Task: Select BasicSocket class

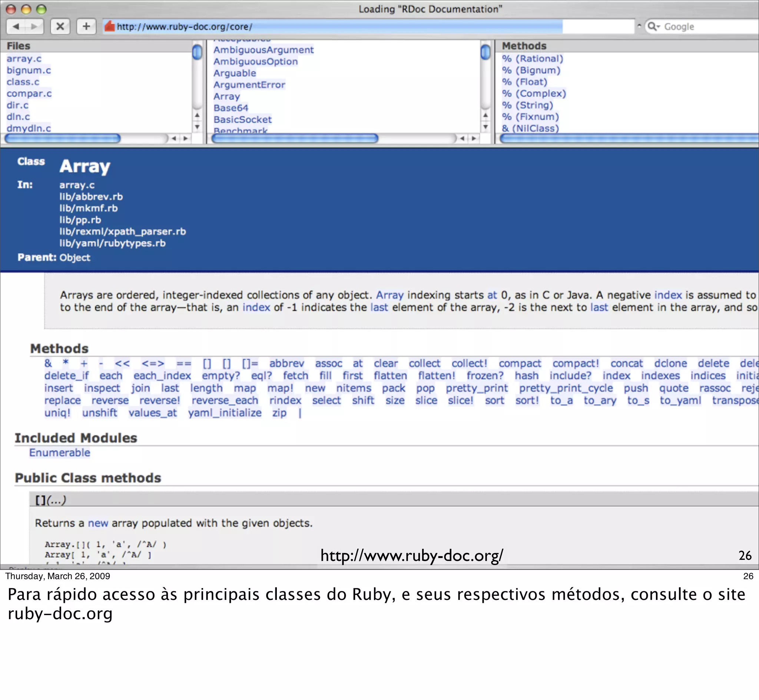Action: (x=243, y=120)
